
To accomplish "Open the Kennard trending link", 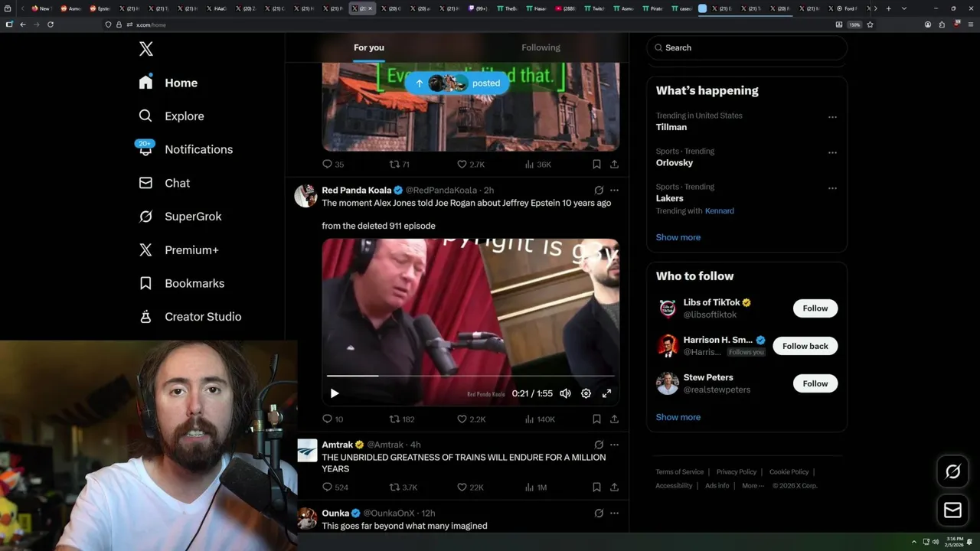I will pyautogui.click(x=720, y=210).
